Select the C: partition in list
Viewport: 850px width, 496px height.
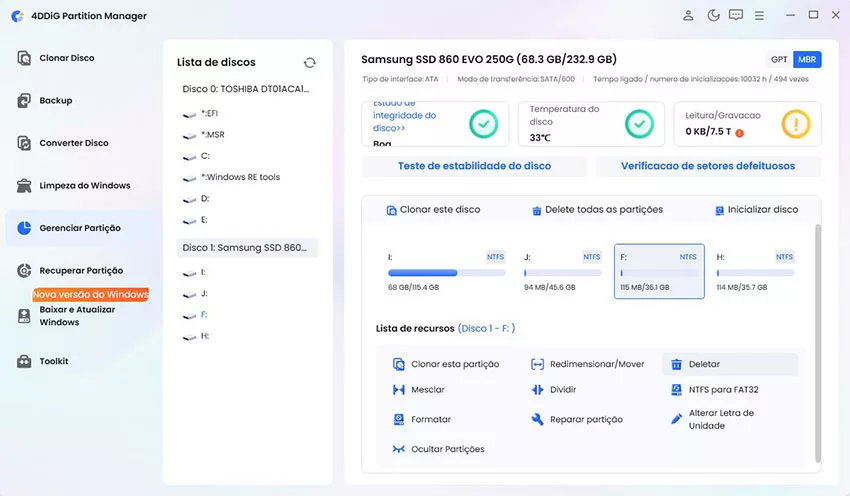(196, 156)
